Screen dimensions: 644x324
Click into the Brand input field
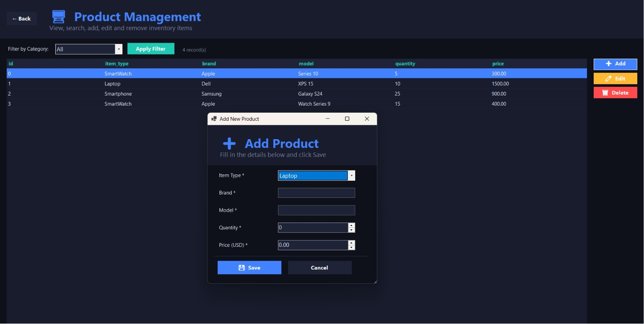[x=317, y=193]
